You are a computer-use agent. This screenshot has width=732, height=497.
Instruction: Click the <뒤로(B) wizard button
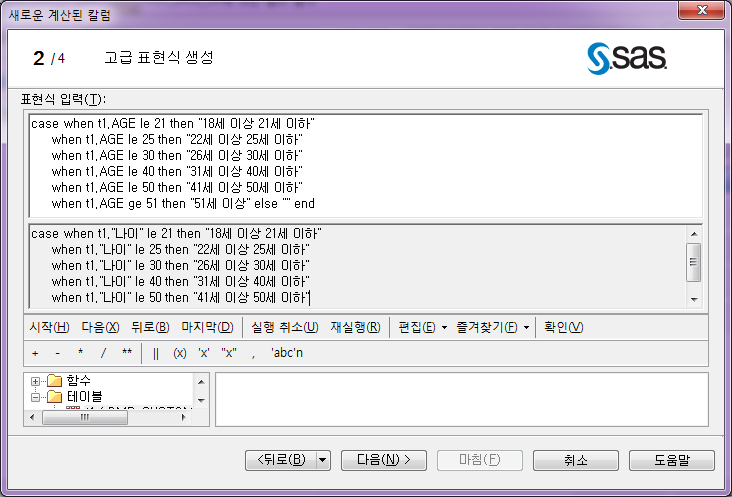(281, 460)
